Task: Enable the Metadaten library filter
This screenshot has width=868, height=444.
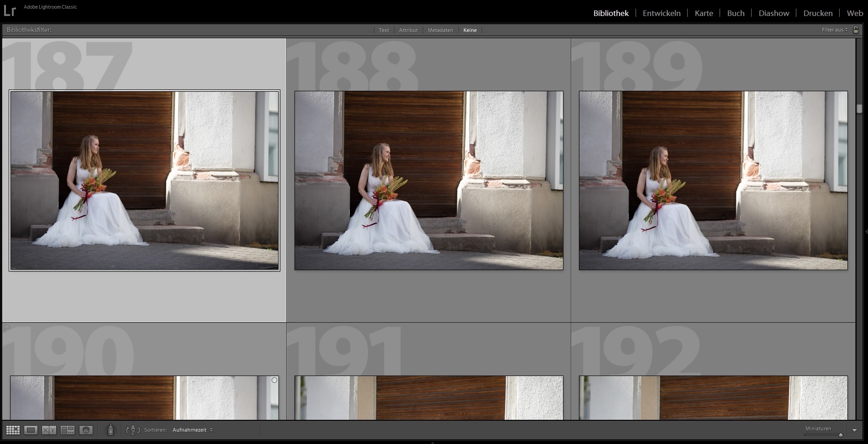Action: [x=440, y=30]
